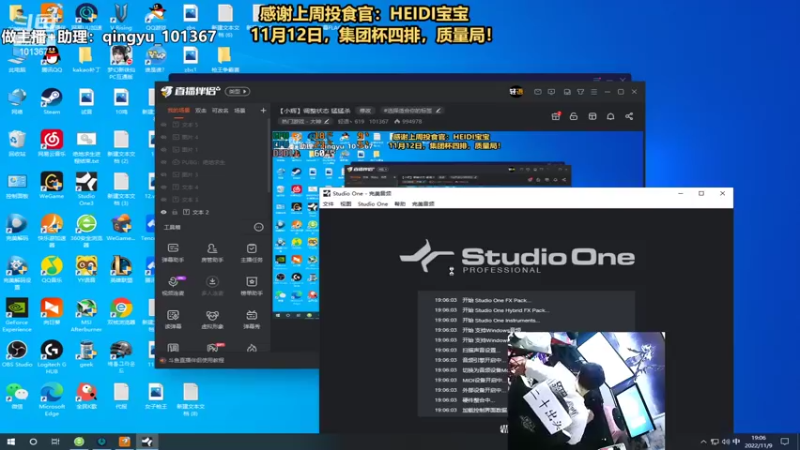Click the lock icon in 直播伴侣 header row
The width and height of the screenshot is (800, 450).
(573, 116)
